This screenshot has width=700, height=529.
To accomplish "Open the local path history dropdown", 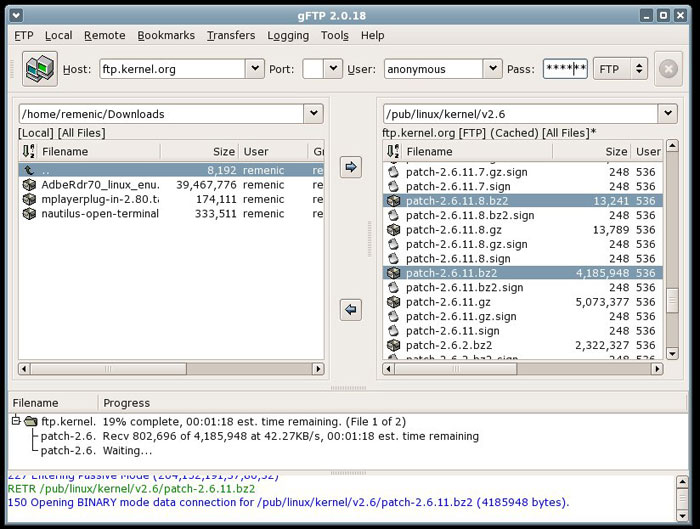I will coord(314,113).
